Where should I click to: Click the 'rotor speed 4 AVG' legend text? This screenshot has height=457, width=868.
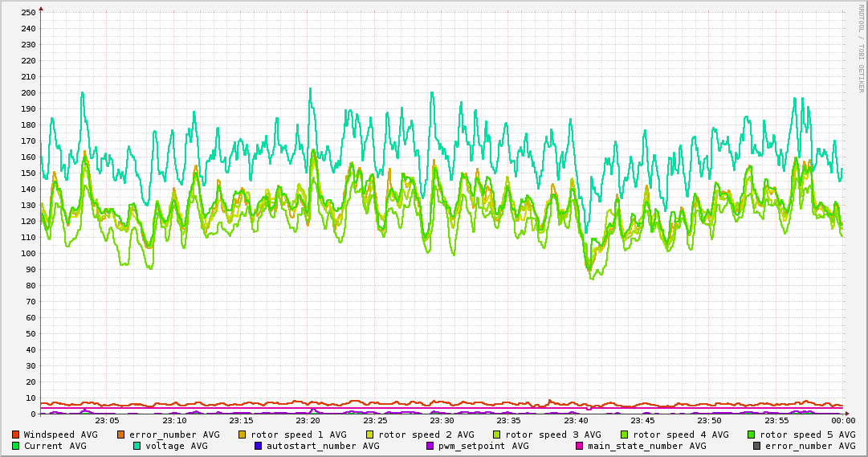[x=681, y=435]
